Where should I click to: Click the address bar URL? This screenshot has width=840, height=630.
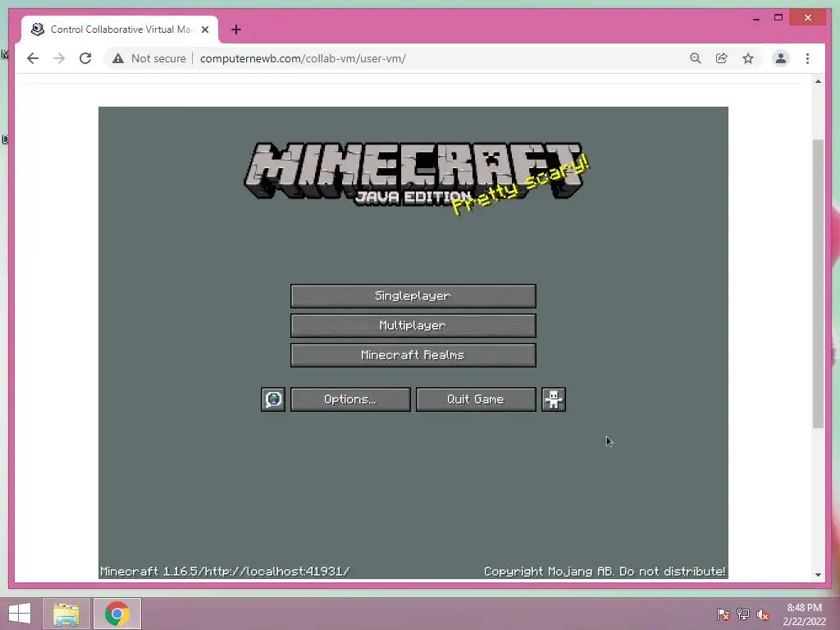click(303, 58)
